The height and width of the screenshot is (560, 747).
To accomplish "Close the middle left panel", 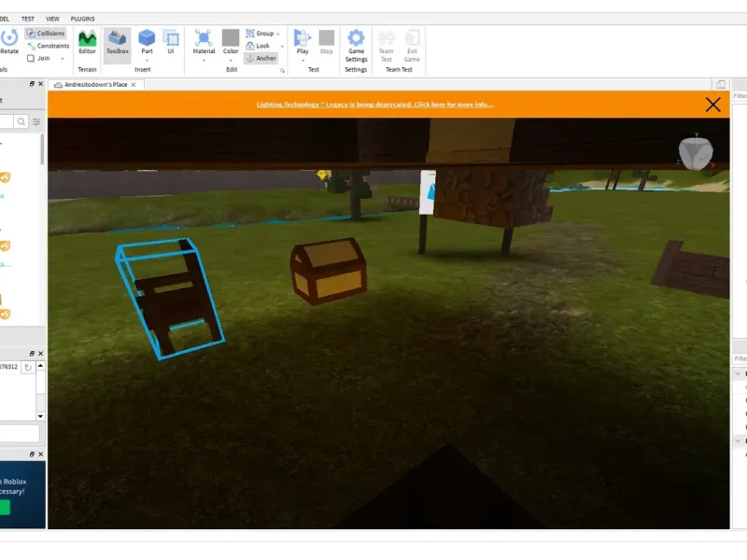I will [x=40, y=354].
